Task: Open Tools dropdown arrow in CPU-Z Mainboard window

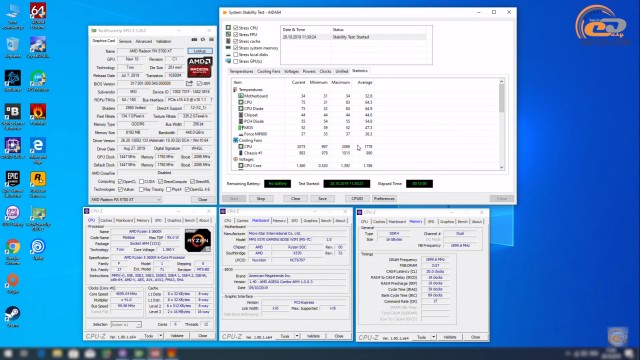Action: click(297, 336)
